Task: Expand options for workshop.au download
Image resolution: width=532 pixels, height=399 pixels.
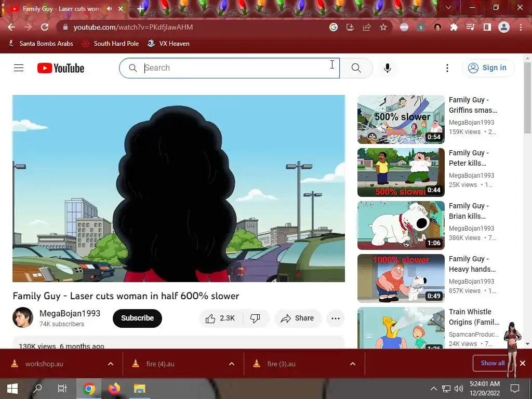Action: (x=111, y=364)
